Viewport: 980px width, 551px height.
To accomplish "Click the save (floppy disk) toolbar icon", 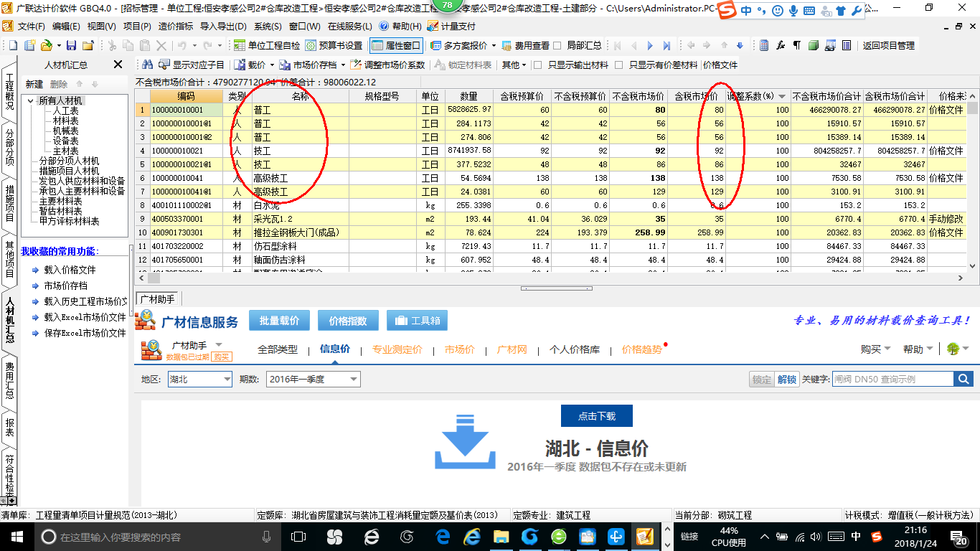I will tap(71, 45).
